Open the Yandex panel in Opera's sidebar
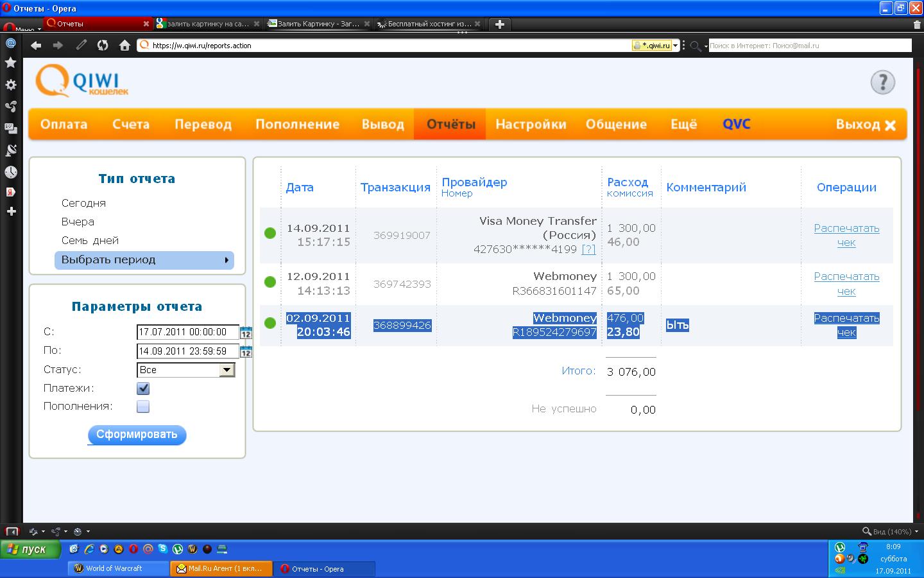 (x=11, y=192)
